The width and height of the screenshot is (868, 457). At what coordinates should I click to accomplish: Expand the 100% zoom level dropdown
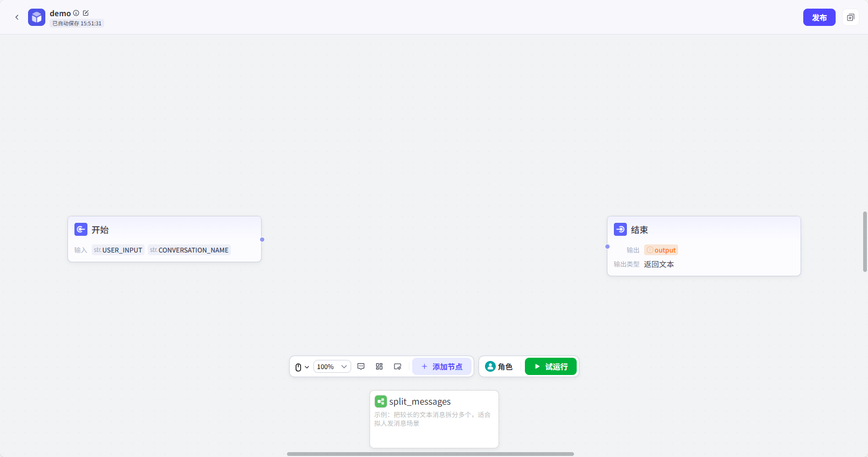(x=332, y=367)
